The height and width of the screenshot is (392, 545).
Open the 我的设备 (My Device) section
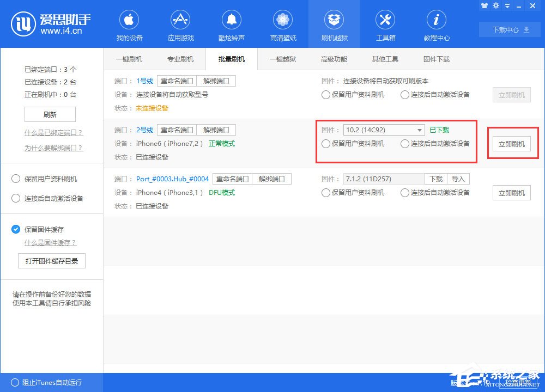pos(129,24)
